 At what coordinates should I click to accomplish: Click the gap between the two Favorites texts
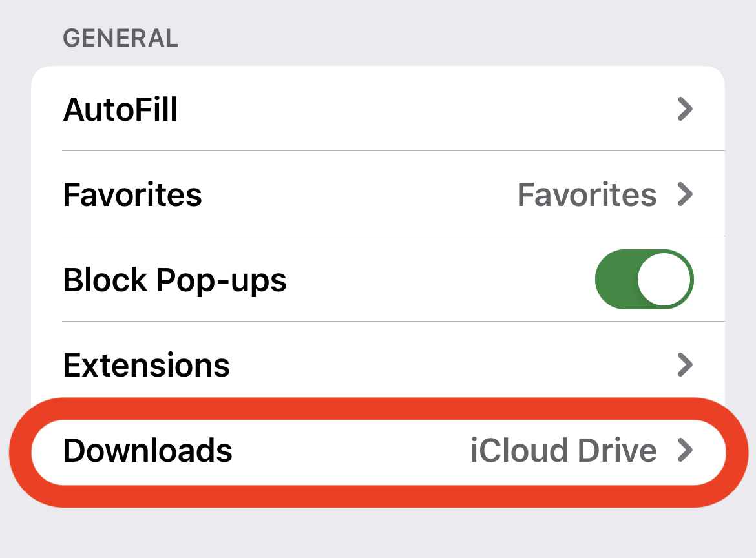click(359, 194)
